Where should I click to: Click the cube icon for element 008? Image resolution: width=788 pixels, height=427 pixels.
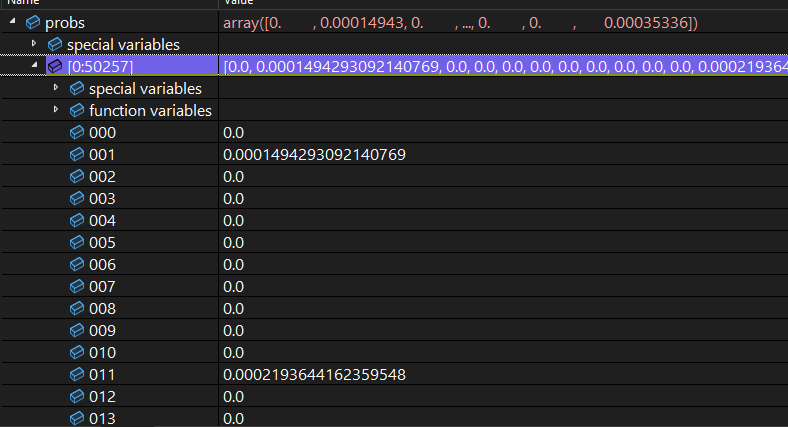pos(77,308)
